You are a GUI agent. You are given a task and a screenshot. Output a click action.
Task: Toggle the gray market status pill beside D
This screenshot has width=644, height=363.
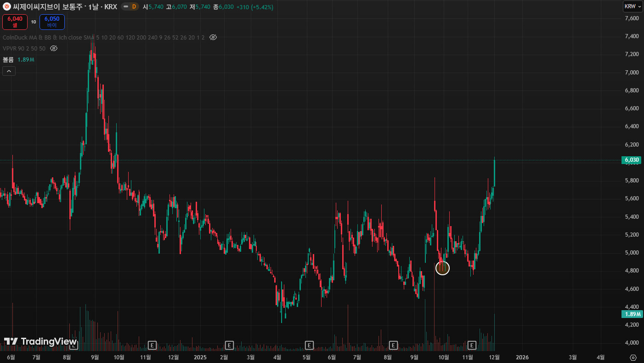coord(125,7)
